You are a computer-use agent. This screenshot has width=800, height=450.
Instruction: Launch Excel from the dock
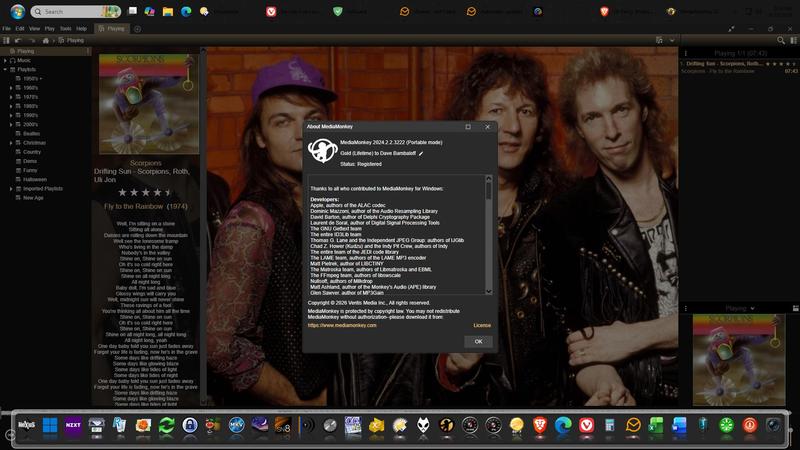point(656,425)
